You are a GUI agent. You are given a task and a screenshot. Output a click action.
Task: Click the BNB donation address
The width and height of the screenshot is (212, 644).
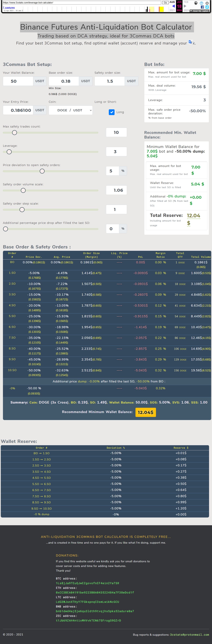point(95,611)
